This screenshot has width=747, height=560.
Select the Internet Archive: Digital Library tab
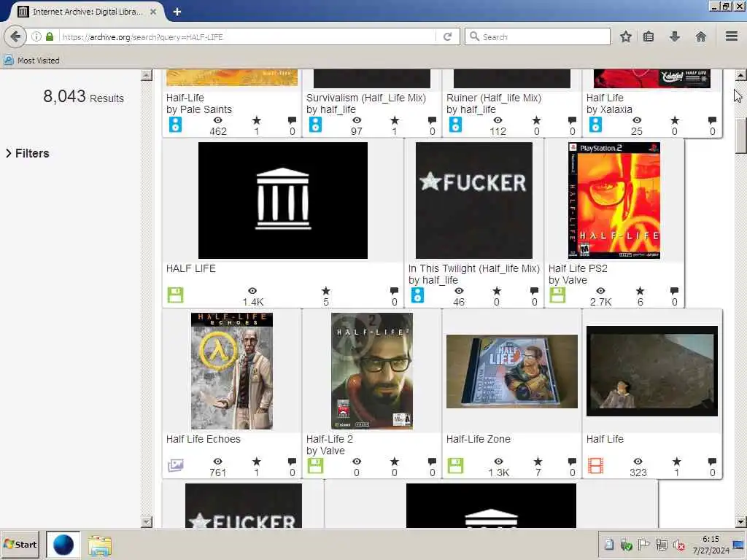click(88, 12)
